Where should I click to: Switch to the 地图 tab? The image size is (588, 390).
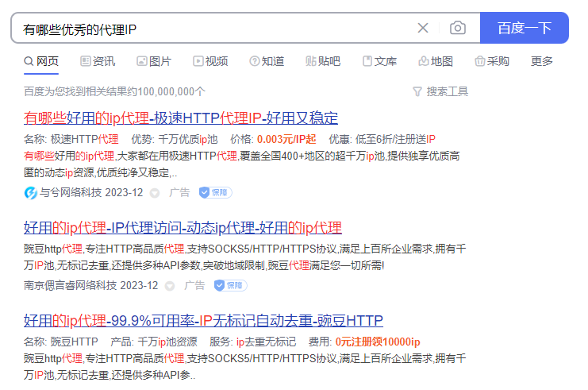[x=436, y=61]
